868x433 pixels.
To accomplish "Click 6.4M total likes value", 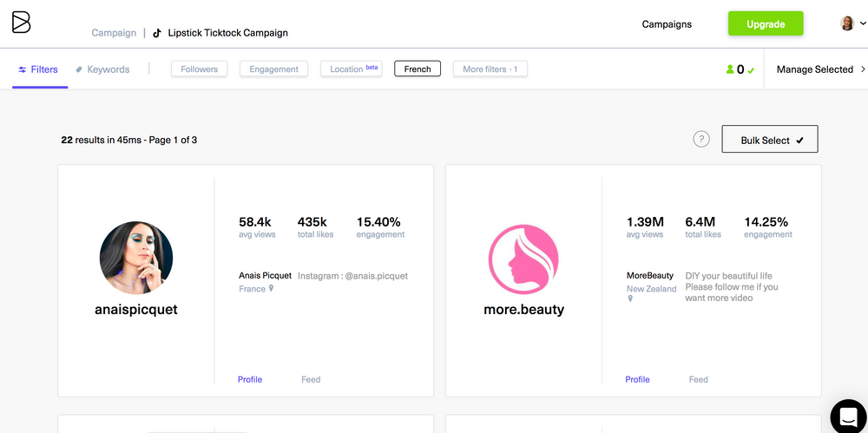I will (700, 222).
